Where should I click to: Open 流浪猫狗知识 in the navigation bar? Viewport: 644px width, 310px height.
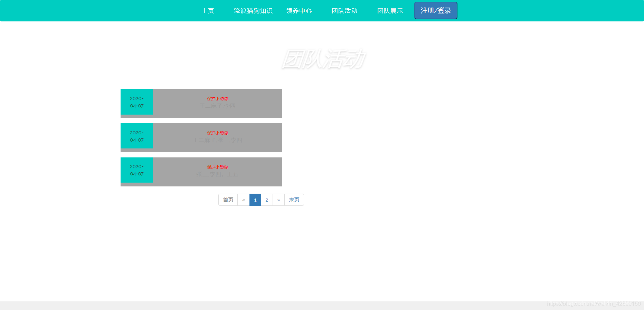[x=253, y=11]
